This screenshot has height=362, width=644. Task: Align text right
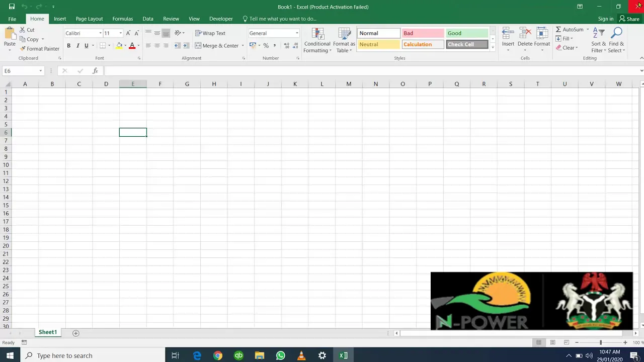click(x=166, y=46)
